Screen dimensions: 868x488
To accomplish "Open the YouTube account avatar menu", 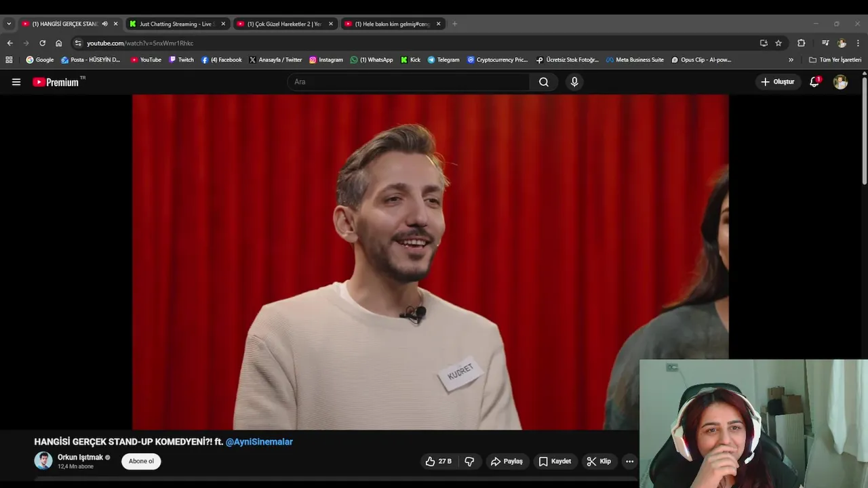I will 840,82.
